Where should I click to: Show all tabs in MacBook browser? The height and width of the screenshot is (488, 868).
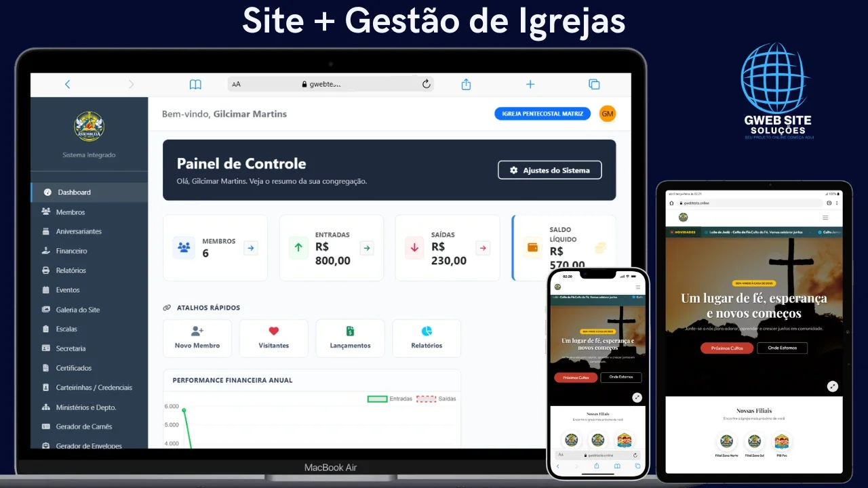594,84
